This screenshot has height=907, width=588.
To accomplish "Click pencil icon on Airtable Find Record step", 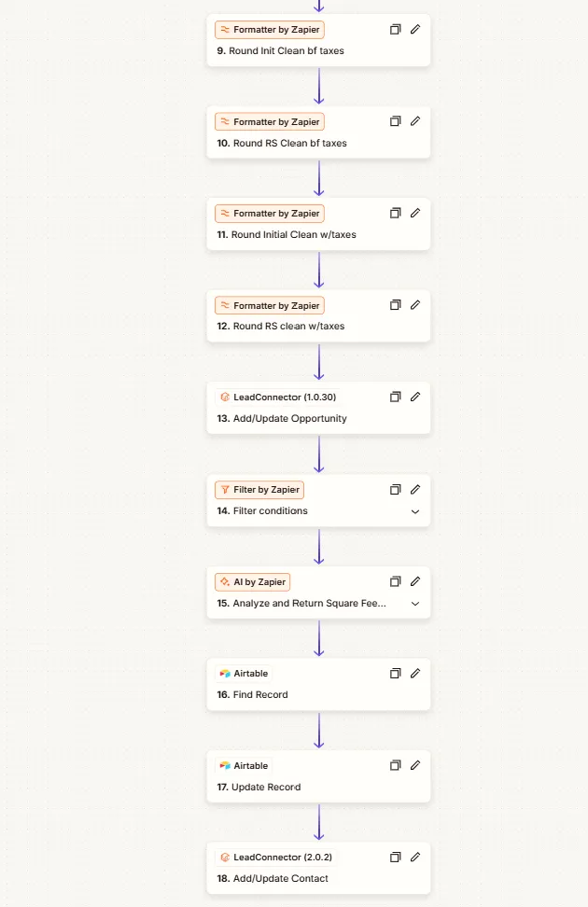I will [415, 673].
